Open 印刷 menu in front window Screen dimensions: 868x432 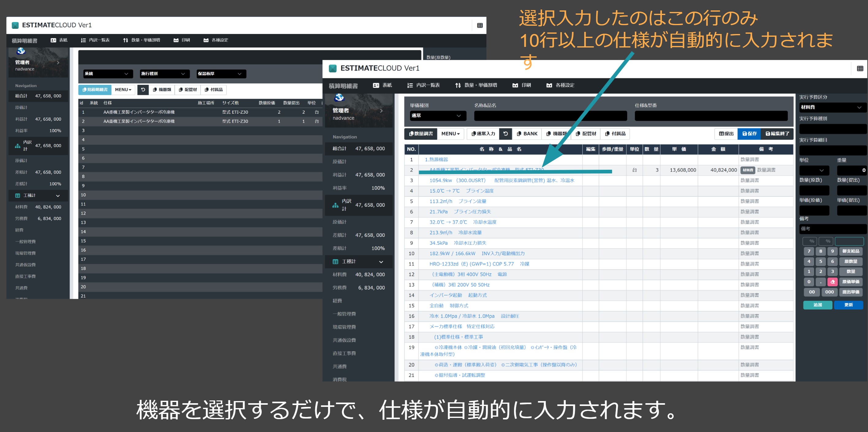[x=522, y=85]
